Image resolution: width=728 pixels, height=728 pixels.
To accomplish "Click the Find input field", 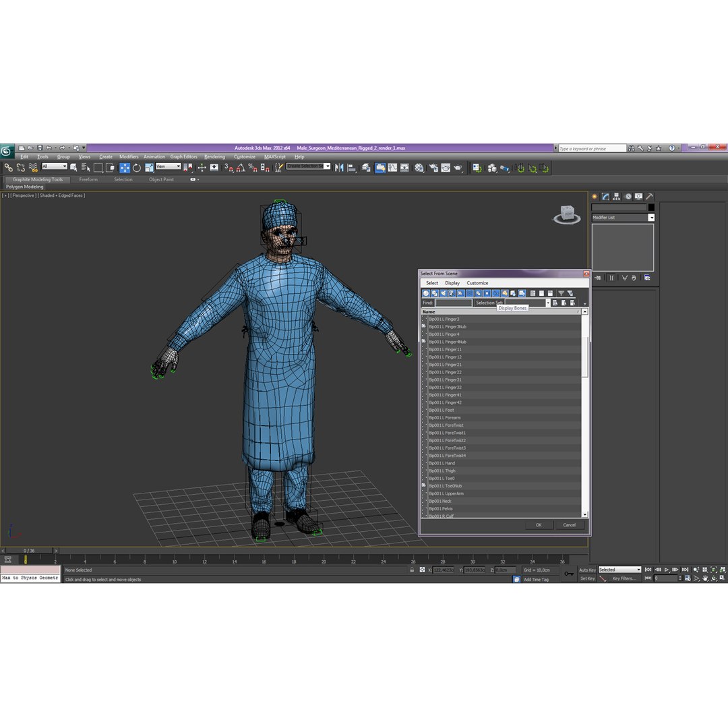I will [454, 303].
